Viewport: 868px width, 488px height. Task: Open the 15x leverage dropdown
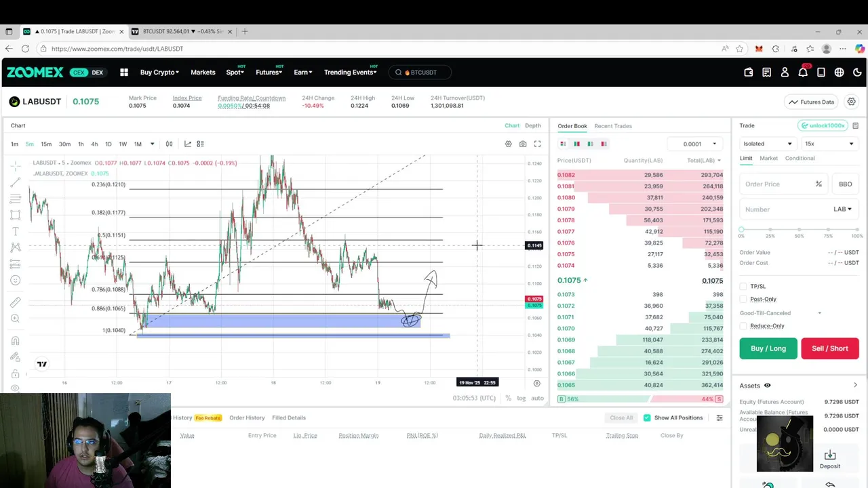[x=829, y=144]
